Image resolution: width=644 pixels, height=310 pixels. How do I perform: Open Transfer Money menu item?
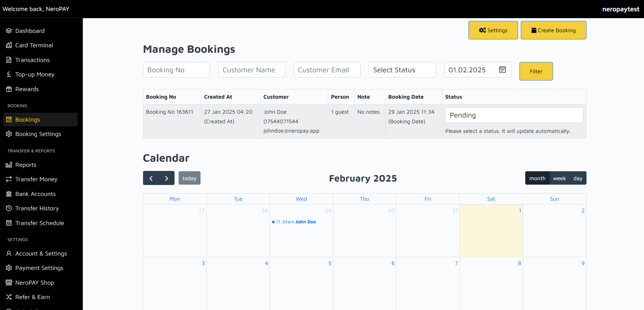[x=36, y=179]
